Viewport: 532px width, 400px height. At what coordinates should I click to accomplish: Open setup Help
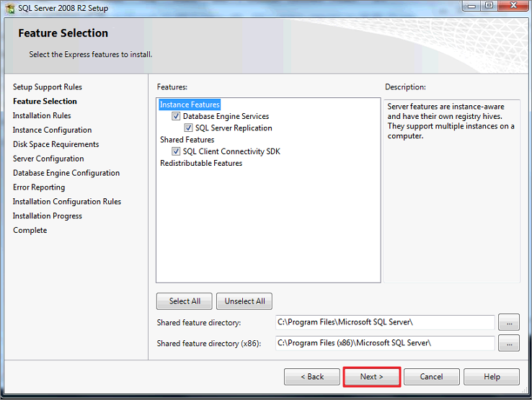click(x=492, y=377)
